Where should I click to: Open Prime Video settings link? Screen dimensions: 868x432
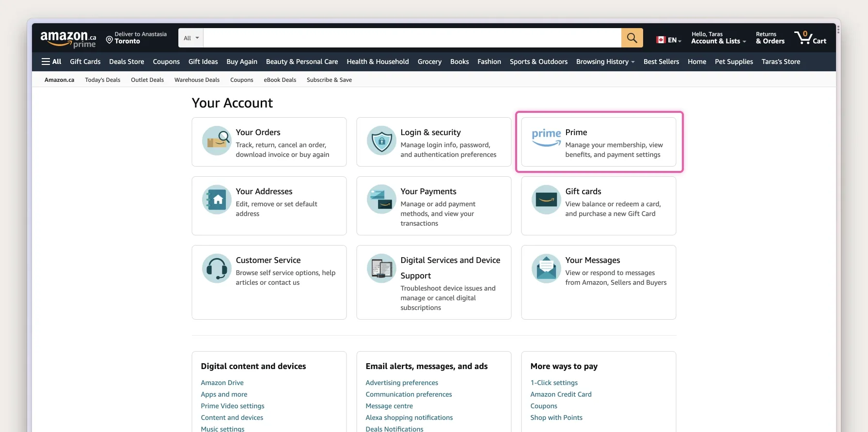click(x=233, y=406)
